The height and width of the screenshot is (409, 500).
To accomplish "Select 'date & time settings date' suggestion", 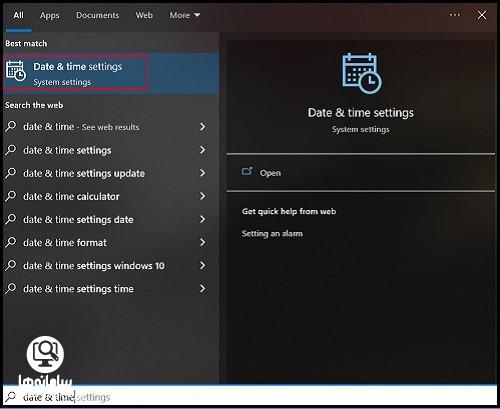I will click(x=78, y=220).
